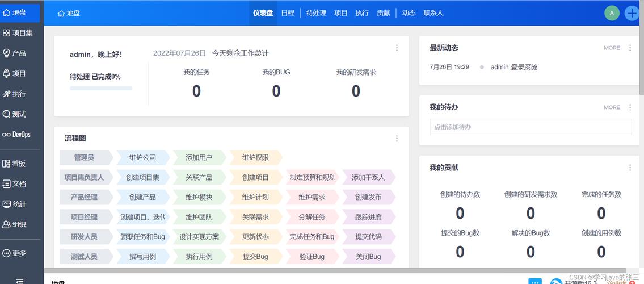Click the 点击添加待办 input field

(531, 127)
